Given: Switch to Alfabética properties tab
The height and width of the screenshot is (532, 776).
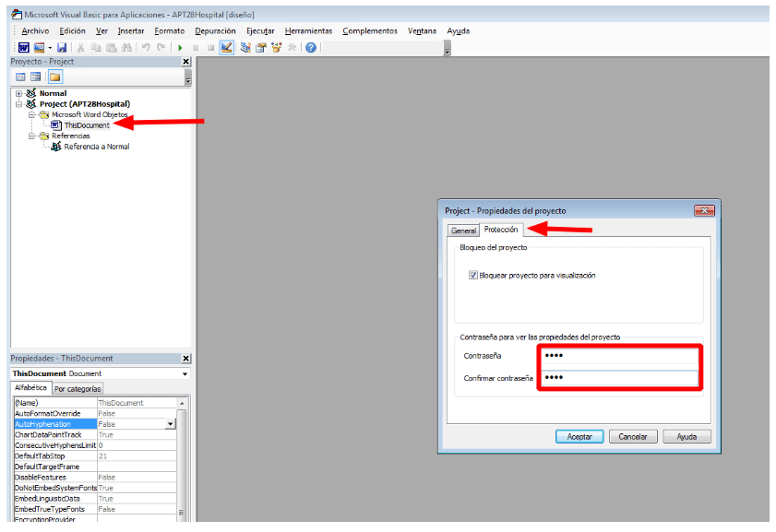Looking at the screenshot, I should [30, 387].
